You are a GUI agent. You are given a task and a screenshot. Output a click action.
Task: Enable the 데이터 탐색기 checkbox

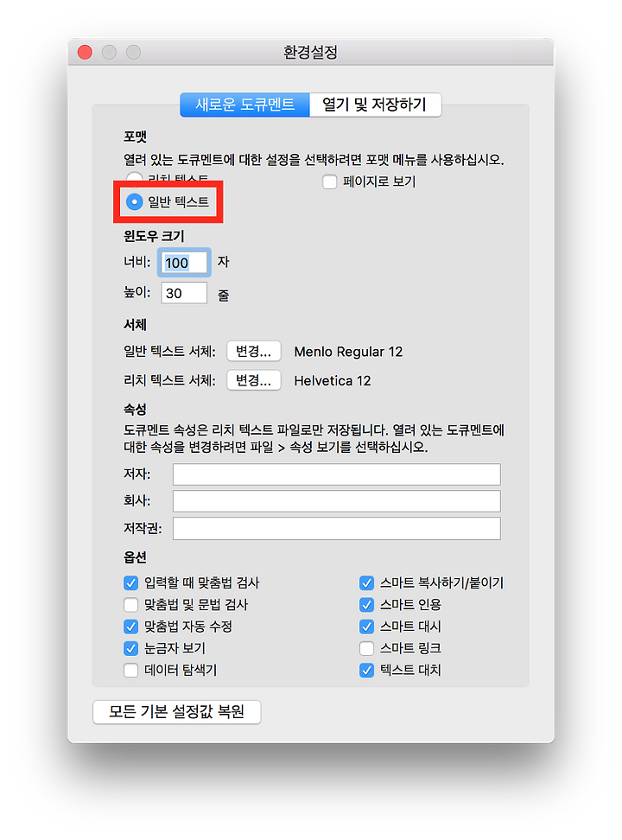point(130,670)
